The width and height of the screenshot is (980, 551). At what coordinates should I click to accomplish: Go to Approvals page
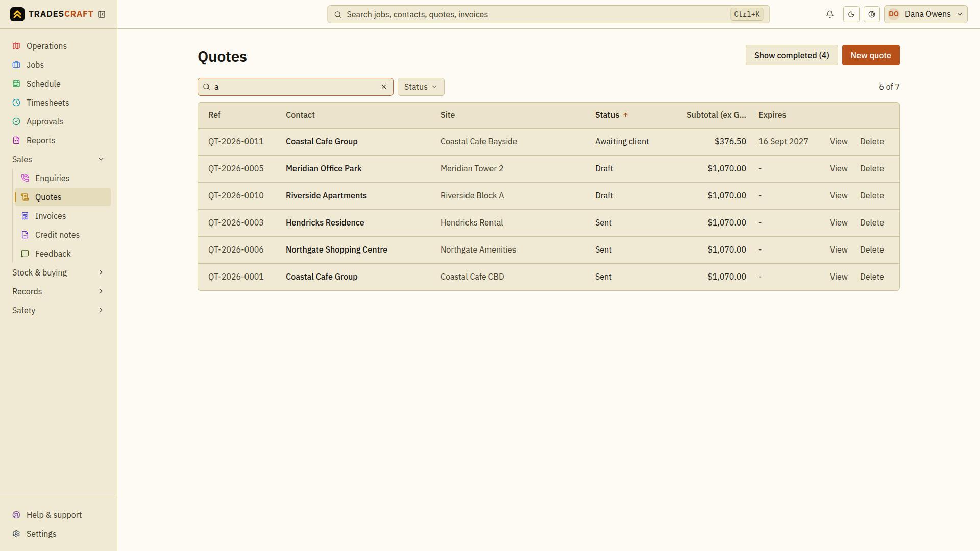58,121
